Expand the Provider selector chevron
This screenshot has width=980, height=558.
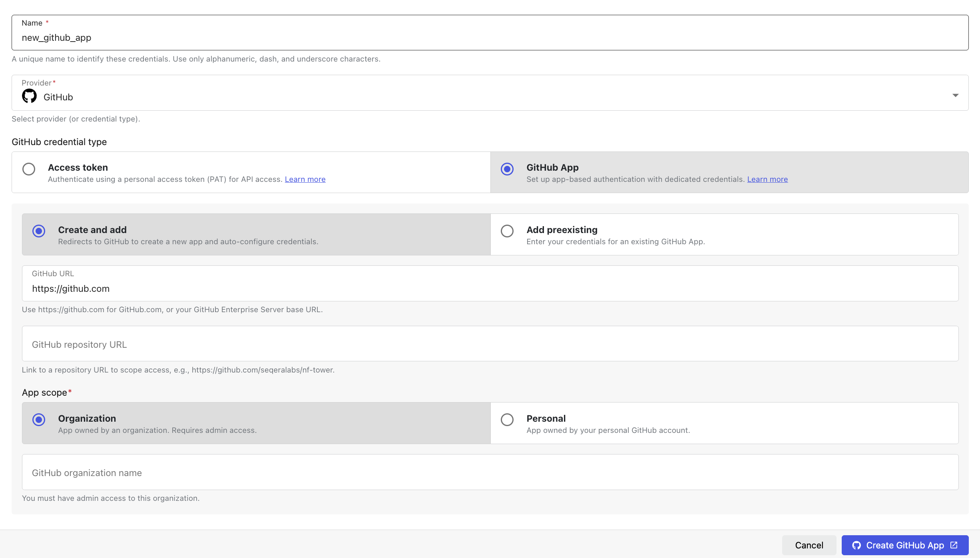955,95
